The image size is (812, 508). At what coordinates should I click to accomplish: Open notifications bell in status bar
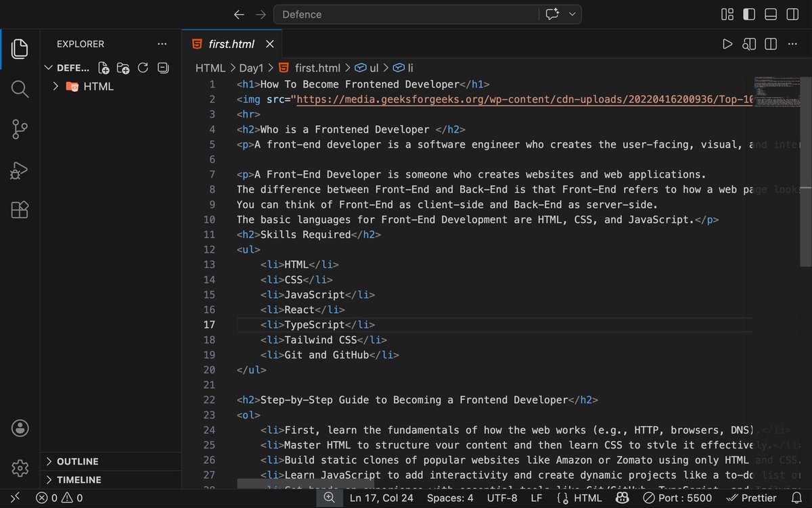coord(795,498)
